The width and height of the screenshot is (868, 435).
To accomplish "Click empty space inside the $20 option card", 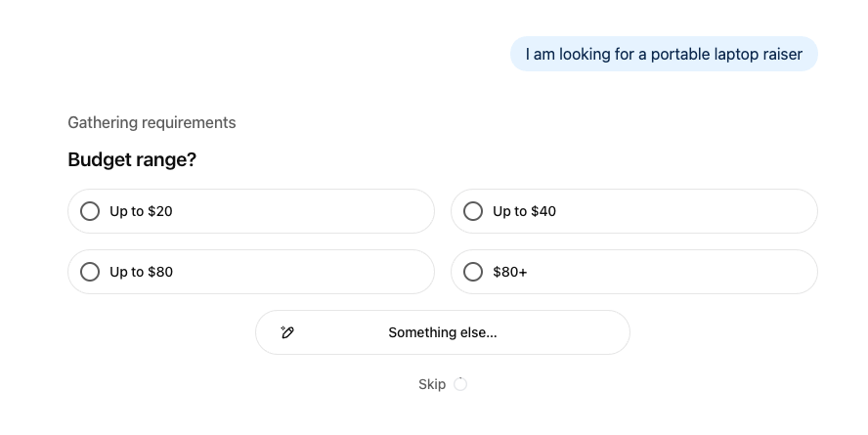I will [313, 211].
